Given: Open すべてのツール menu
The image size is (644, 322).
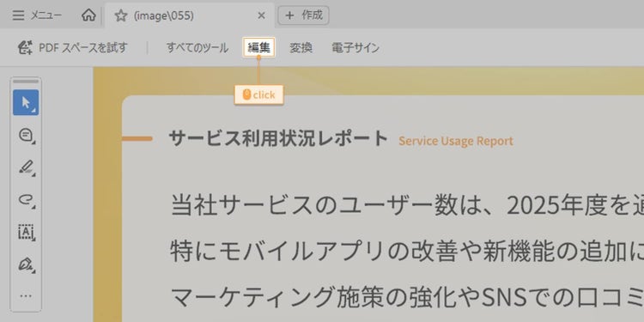Looking at the screenshot, I should click(197, 48).
